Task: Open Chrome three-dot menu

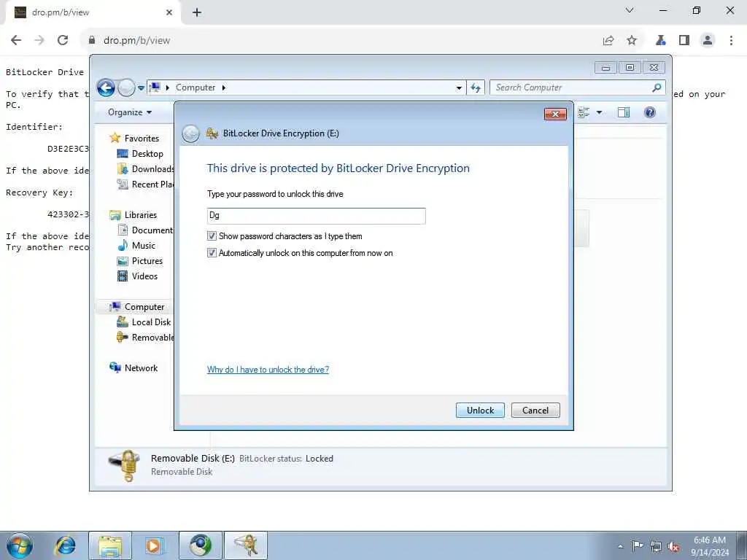Action: coord(731,41)
